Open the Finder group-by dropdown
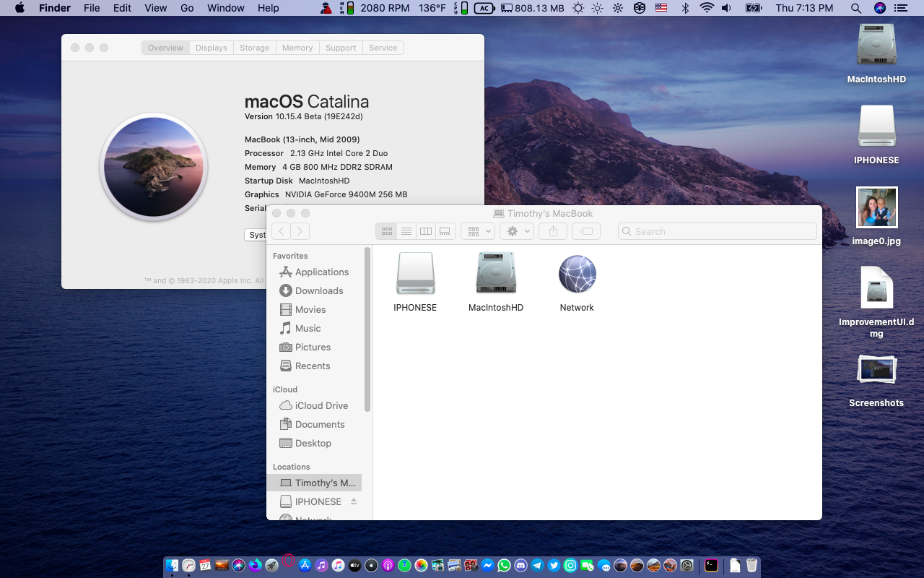The image size is (924, 578). point(477,231)
